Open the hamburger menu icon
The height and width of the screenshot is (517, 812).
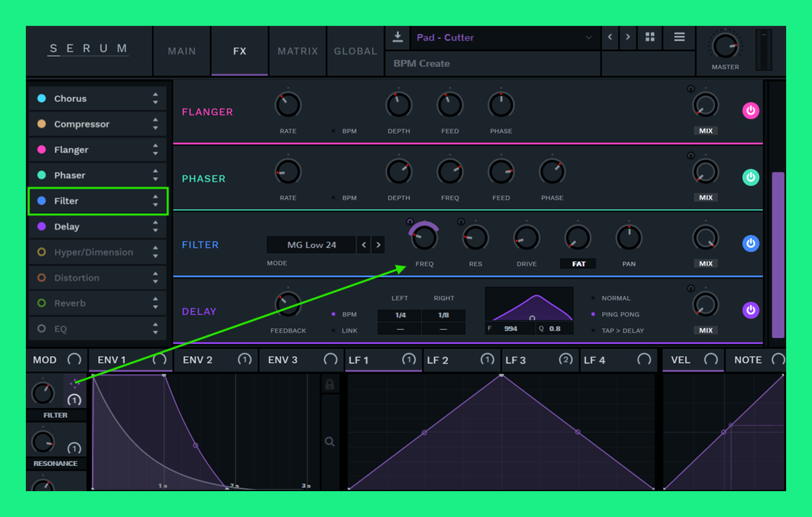pyautogui.click(x=679, y=37)
